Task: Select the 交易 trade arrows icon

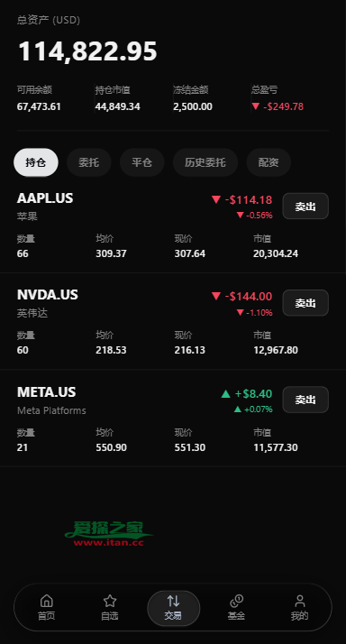Action: tap(173, 601)
